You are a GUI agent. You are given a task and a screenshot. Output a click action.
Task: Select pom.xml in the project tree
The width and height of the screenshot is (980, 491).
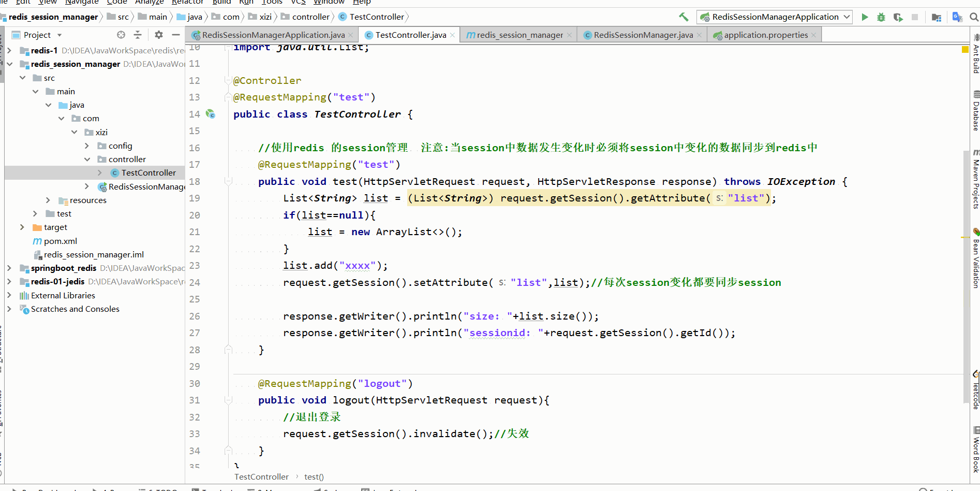click(x=55, y=241)
